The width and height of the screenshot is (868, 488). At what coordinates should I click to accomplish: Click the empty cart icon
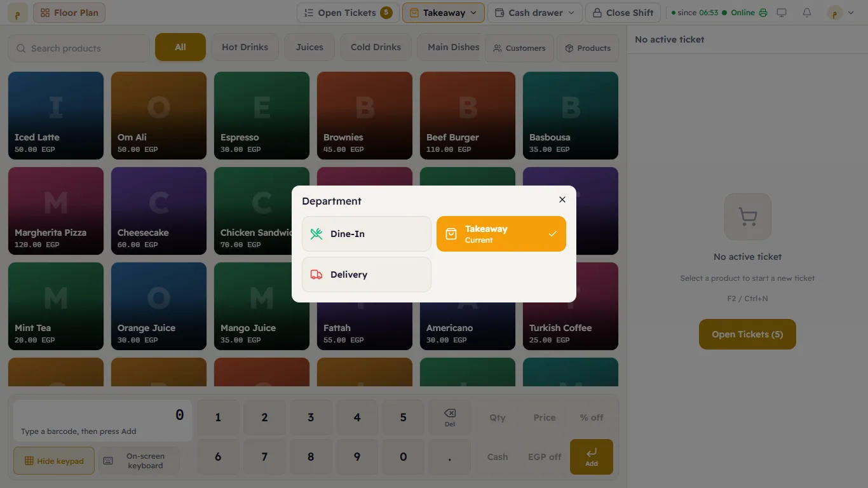748,217
